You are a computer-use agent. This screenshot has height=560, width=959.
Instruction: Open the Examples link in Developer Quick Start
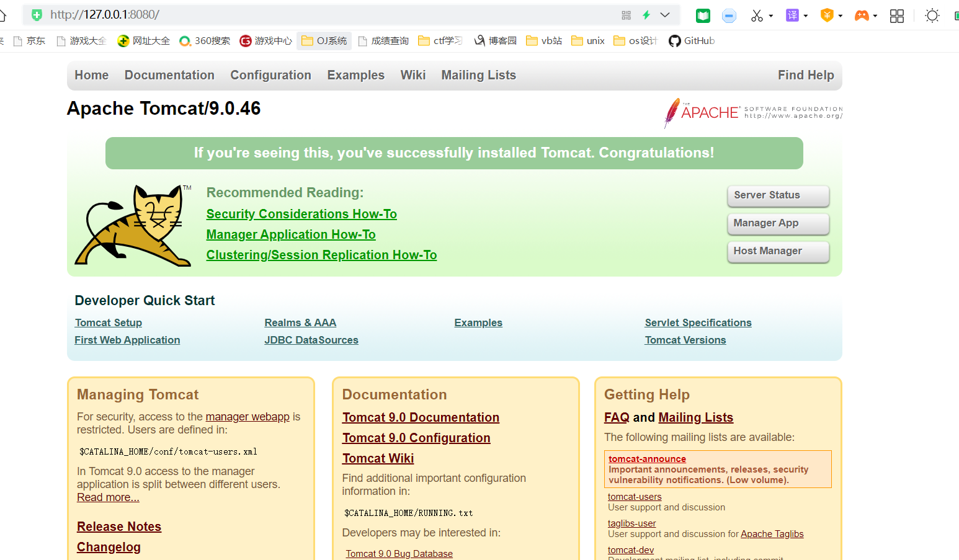click(x=478, y=322)
